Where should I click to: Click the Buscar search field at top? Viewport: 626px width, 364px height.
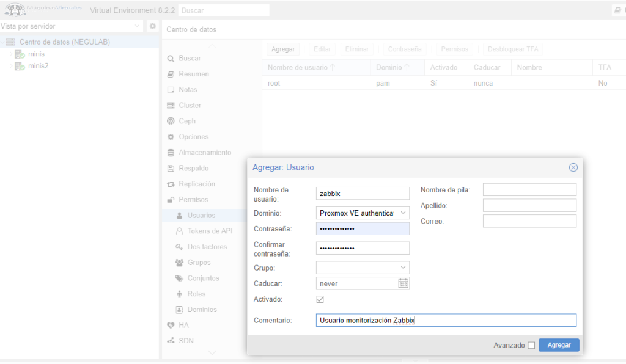coord(224,10)
